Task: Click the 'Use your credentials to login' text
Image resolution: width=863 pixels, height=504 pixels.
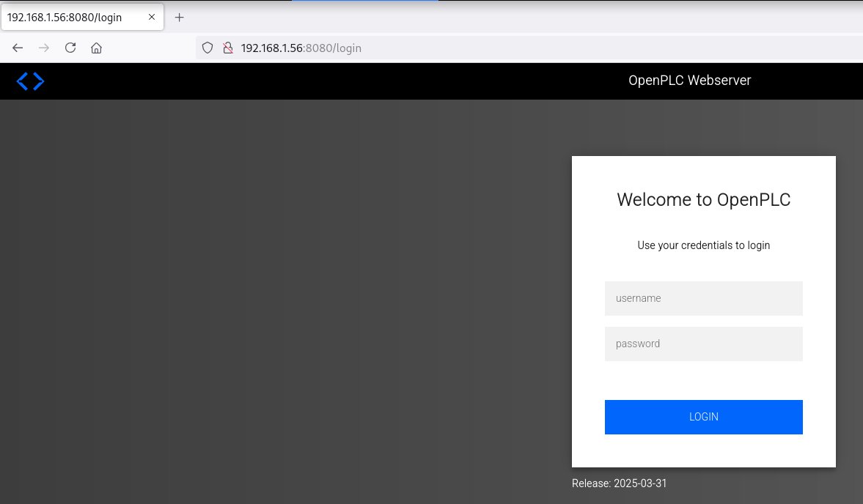Action: [x=703, y=245]
